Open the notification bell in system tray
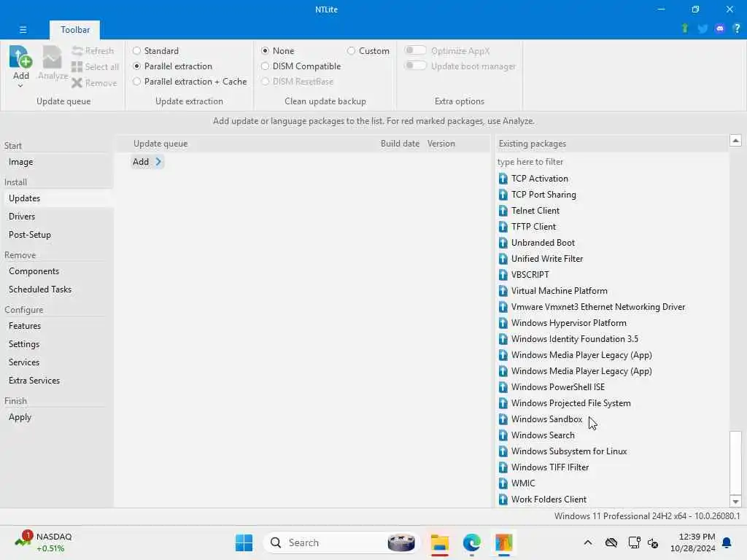This screenshot has height=560, width=747. tap(727, 542)
